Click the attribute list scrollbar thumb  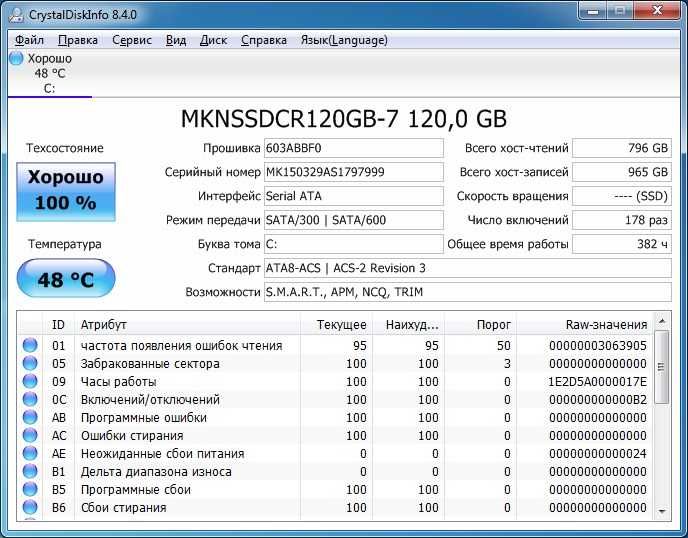[x=662, y=367]
